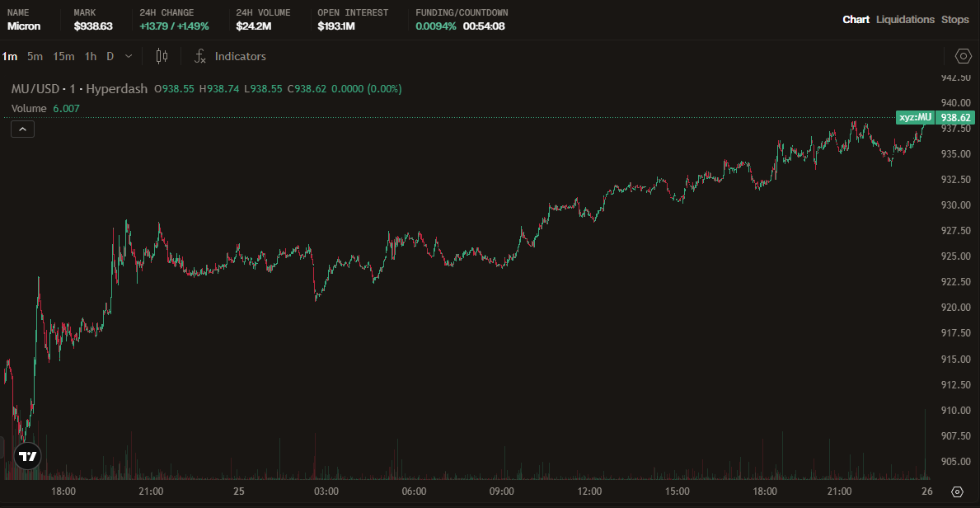
Task: Click the Micron name in header
Action: (x=24, y=26)
